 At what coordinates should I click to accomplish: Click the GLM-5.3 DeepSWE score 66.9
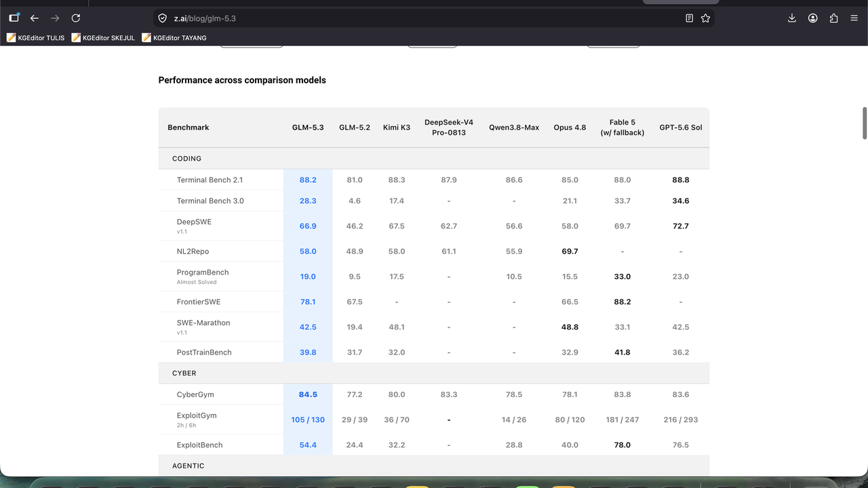pyautogui.click(x=308, y=226)
